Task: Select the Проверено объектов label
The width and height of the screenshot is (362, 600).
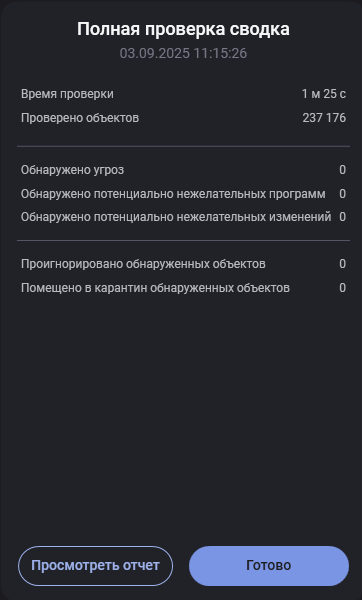Action: click(80, 118)
